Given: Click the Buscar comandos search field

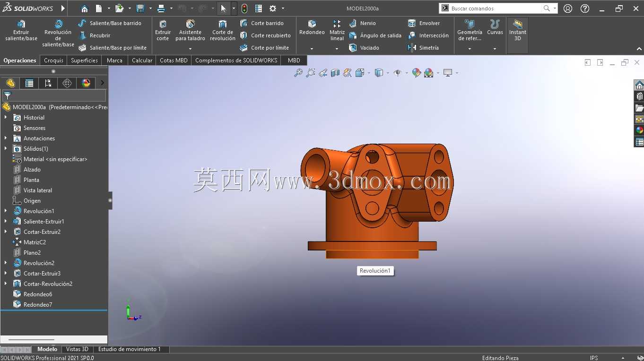Looking at the screenshot, I should pos(496,9).
